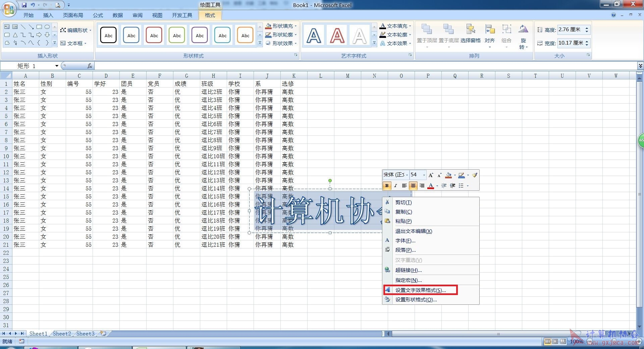
Task: Switch to normal view in status bar
Action: [547, 341]
